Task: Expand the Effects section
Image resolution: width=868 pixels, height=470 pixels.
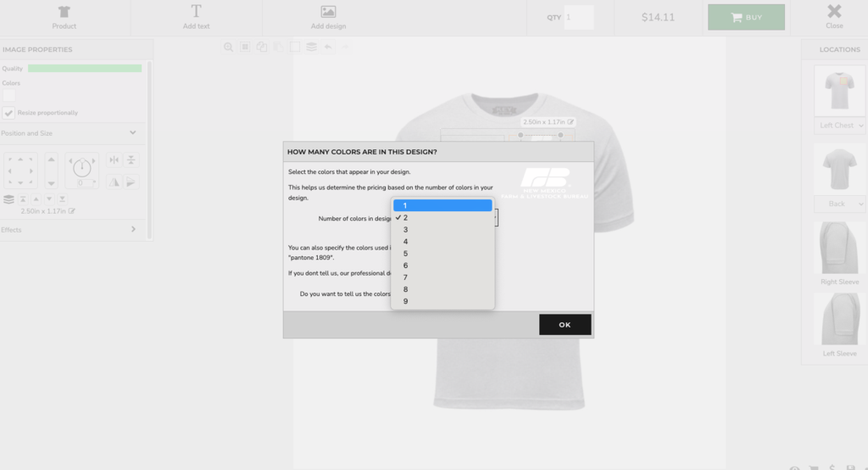Action: click(132, 229)
